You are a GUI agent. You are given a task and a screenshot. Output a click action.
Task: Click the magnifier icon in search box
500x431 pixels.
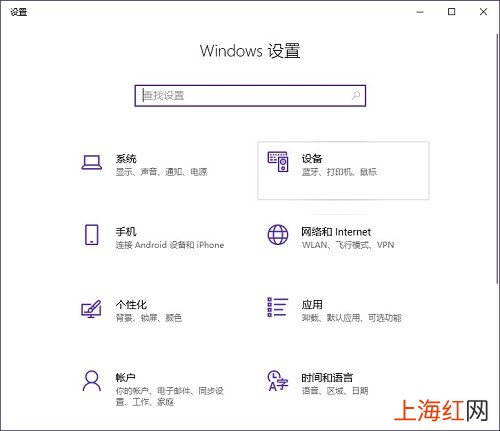(x=356, y=96)
